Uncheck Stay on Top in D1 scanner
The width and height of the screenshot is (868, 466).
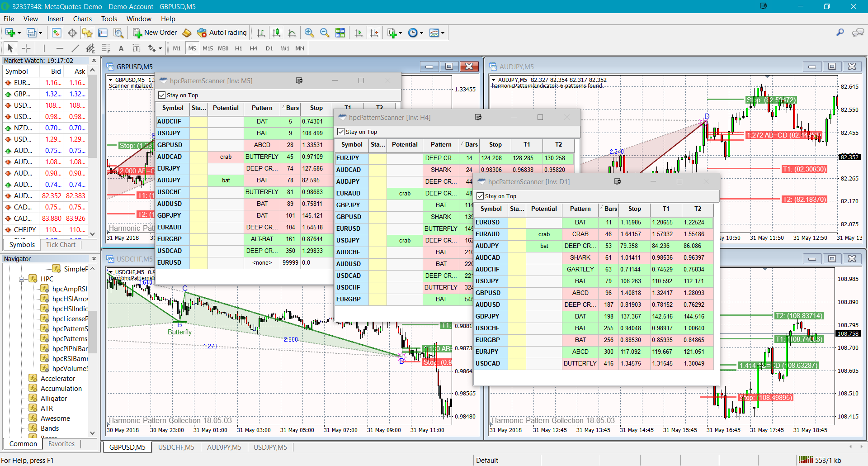(480, 196)
